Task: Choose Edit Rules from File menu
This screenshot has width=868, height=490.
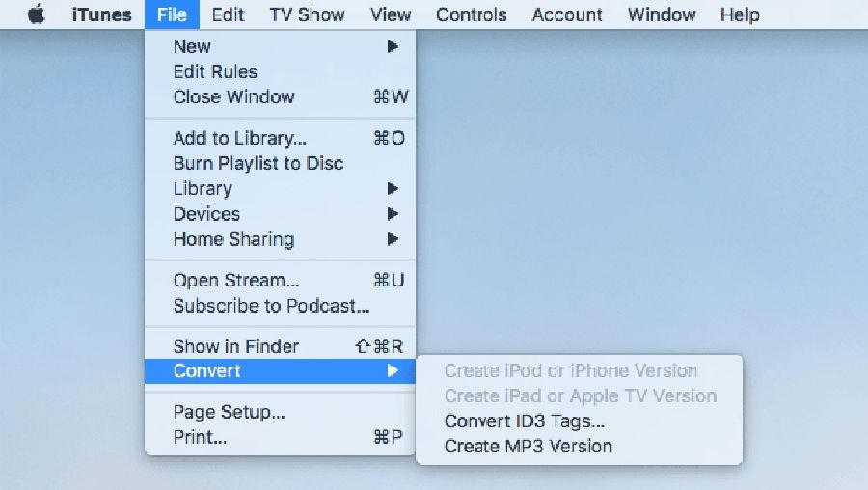Action: pos(280,72)
